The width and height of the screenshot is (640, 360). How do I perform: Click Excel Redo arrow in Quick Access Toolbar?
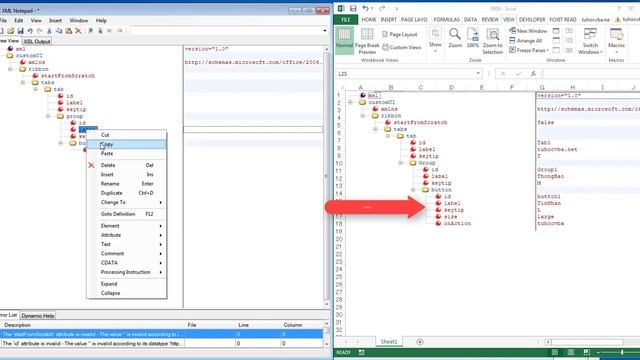382,9
